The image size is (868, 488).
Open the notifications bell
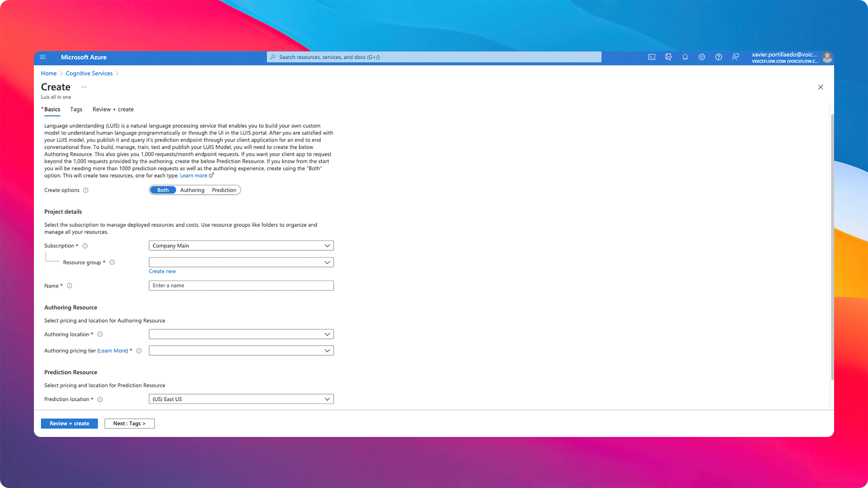point(685,57)
